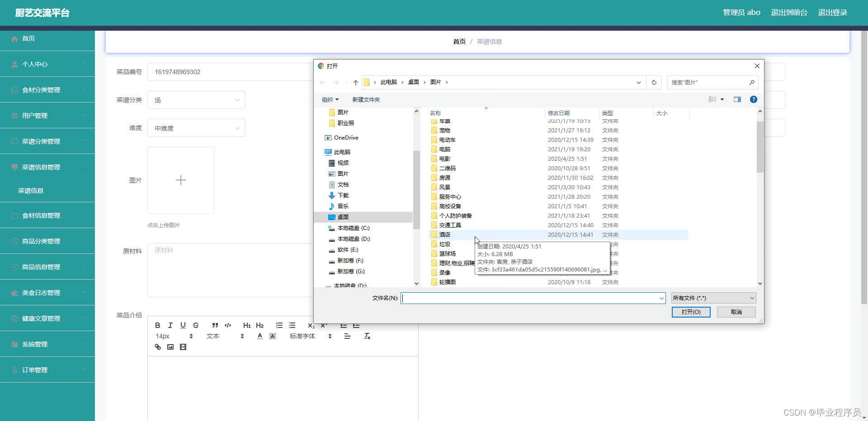
Task: Click 首页 in the breadcrumb
Action: [459, 42]
